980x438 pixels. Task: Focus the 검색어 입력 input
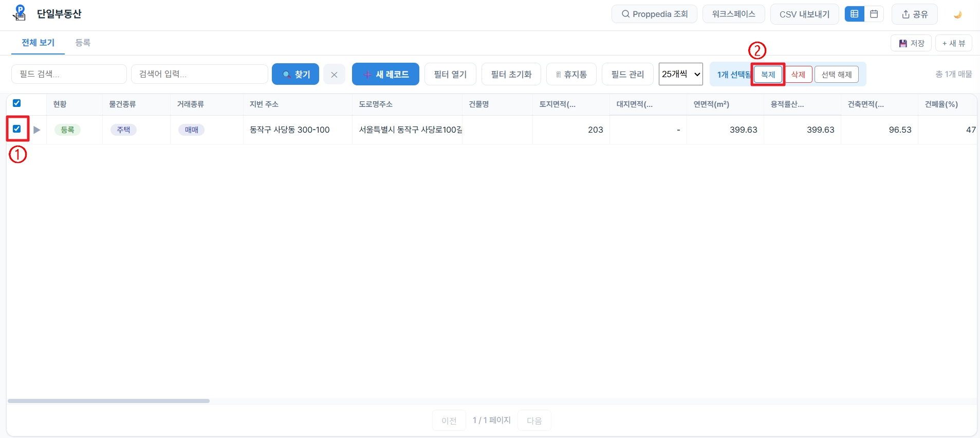point(199,74)
